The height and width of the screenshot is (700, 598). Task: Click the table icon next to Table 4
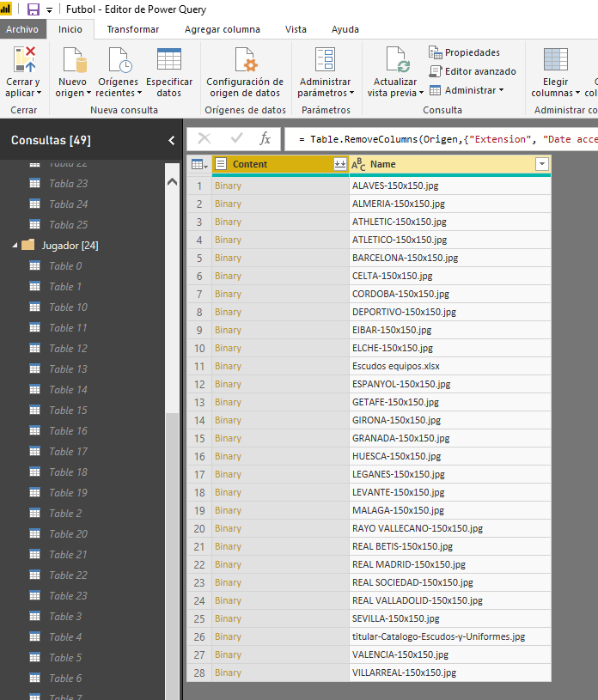click(x=35, y=636)
